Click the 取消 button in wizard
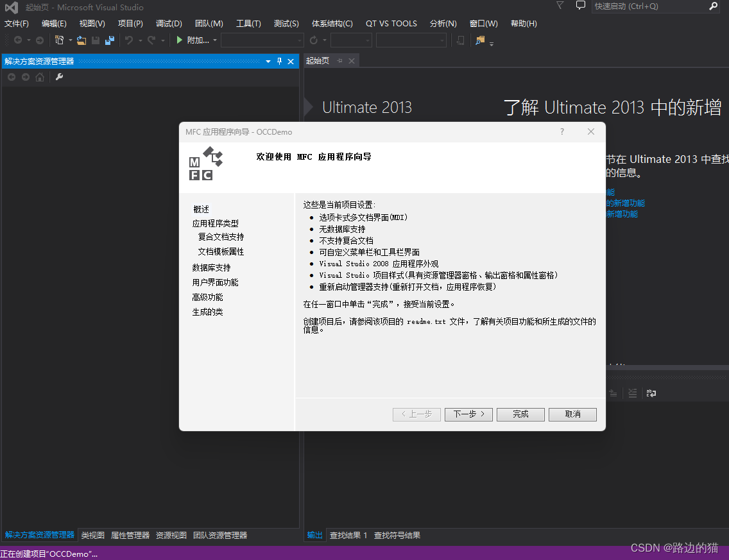 573,414
